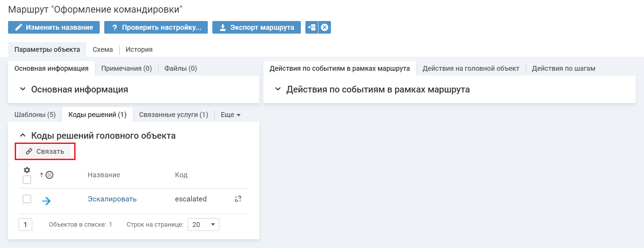Check the Эскалировать row checkbox
644x248 pixels.
tap(27, 199)
